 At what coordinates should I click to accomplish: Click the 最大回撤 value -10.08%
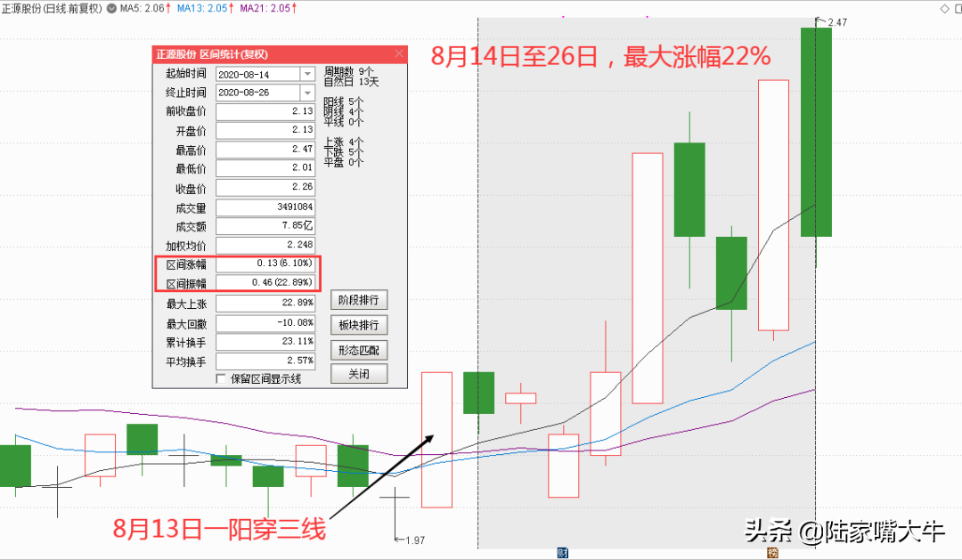click(265, 323)
